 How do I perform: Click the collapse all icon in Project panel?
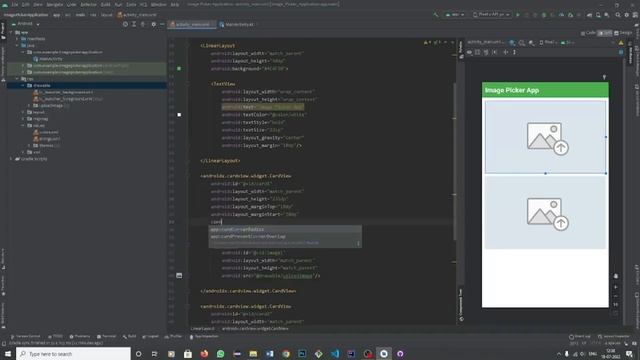[143, 24]
